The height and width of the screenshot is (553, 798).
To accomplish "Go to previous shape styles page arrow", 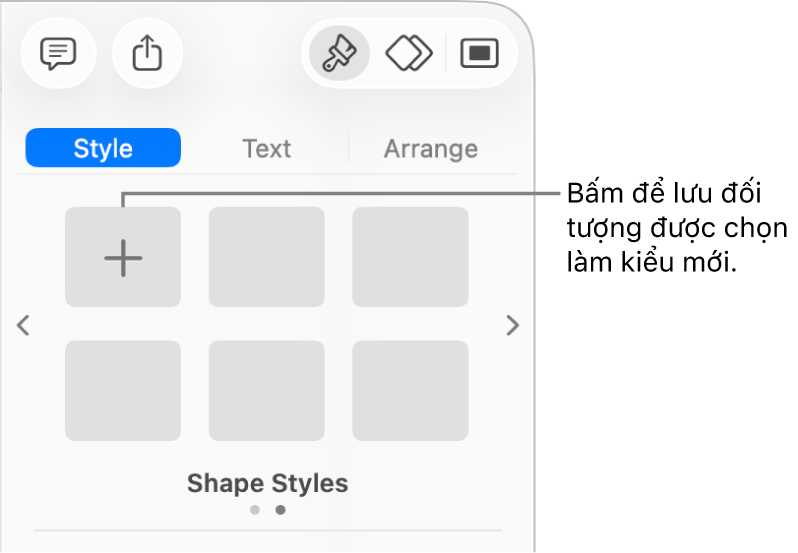I will (24, 325).
